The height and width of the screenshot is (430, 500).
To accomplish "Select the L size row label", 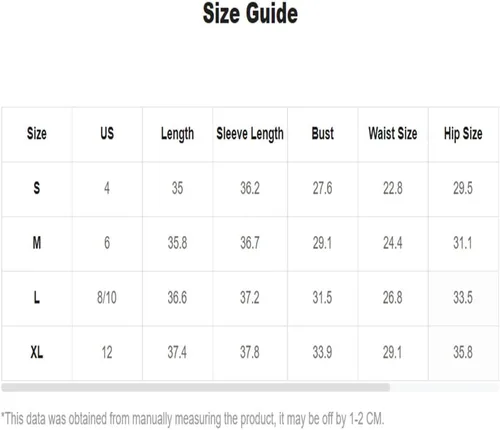I will [37, 297].
